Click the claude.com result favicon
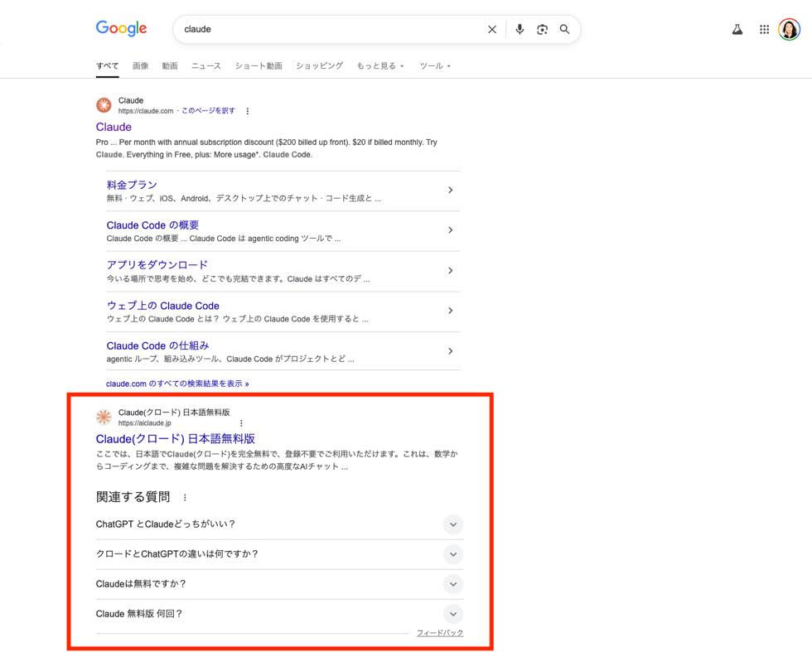812x652 pixels. (x=104, y=105)
